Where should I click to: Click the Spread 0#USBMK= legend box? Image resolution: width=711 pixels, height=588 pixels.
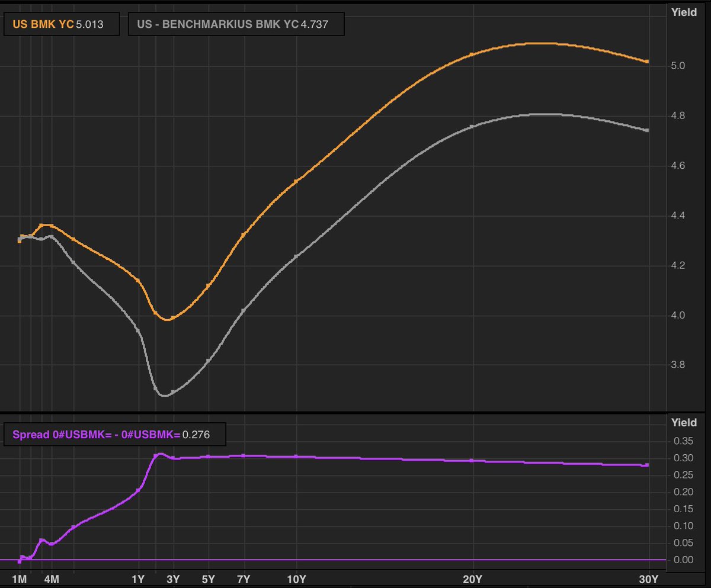click(115, 435)
